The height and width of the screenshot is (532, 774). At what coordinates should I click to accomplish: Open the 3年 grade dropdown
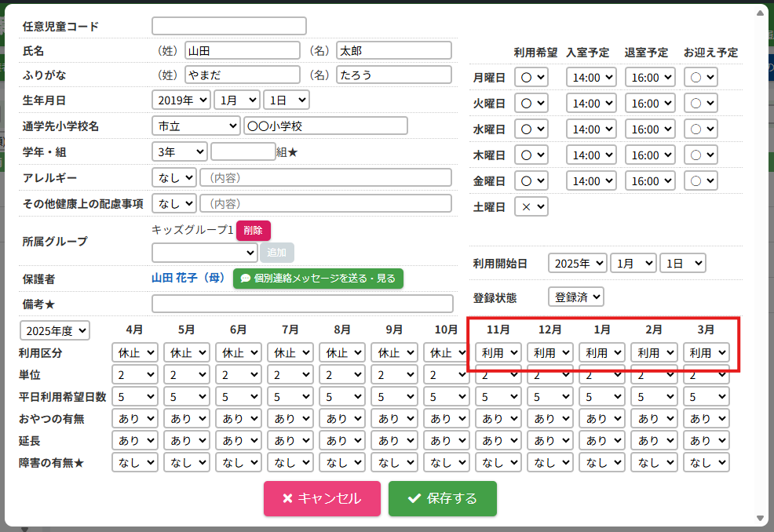179,151
